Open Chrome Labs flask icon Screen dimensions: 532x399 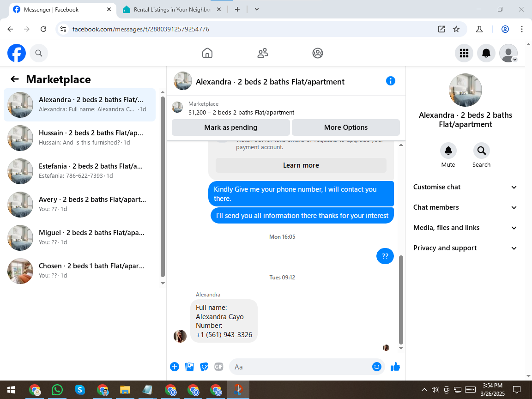click(x=479, y=29)
